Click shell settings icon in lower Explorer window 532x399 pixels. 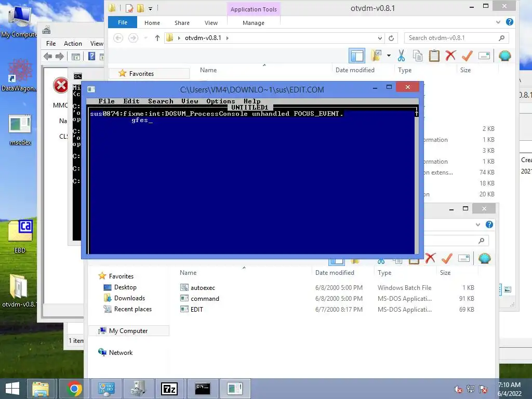click(485, 258)
